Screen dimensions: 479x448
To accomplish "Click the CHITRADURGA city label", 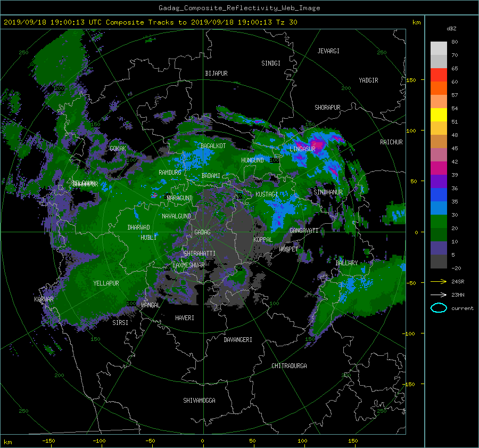I will 289,366.
